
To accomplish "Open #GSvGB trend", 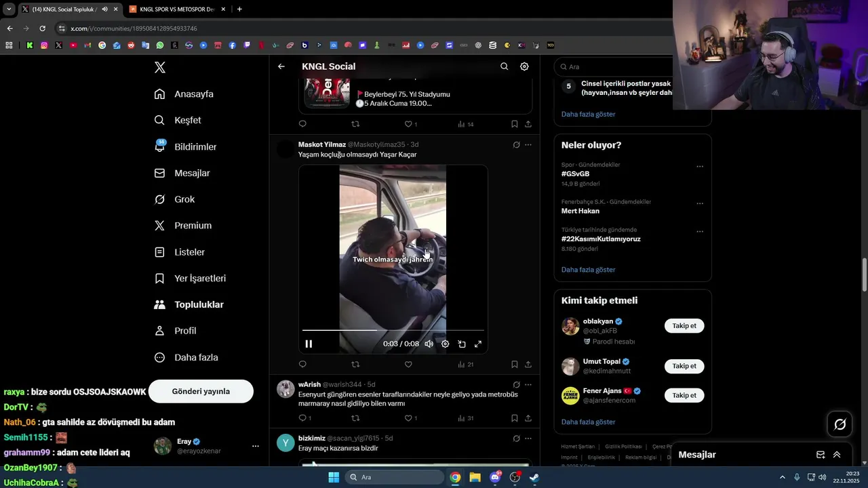I will click(x=575, y=174).
